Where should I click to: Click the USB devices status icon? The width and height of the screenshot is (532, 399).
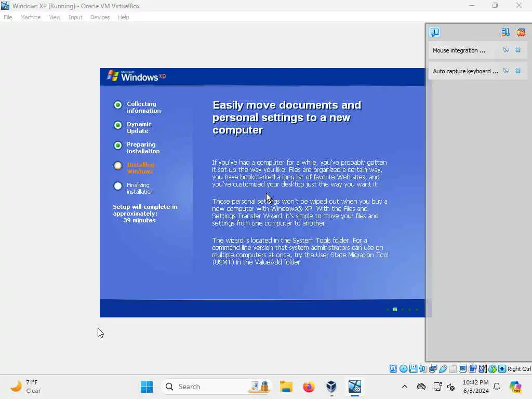tap(443, 369)
